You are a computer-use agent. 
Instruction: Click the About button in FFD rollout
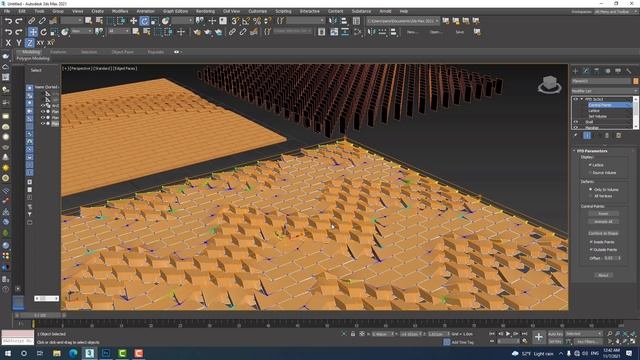[x=603, y=276]
